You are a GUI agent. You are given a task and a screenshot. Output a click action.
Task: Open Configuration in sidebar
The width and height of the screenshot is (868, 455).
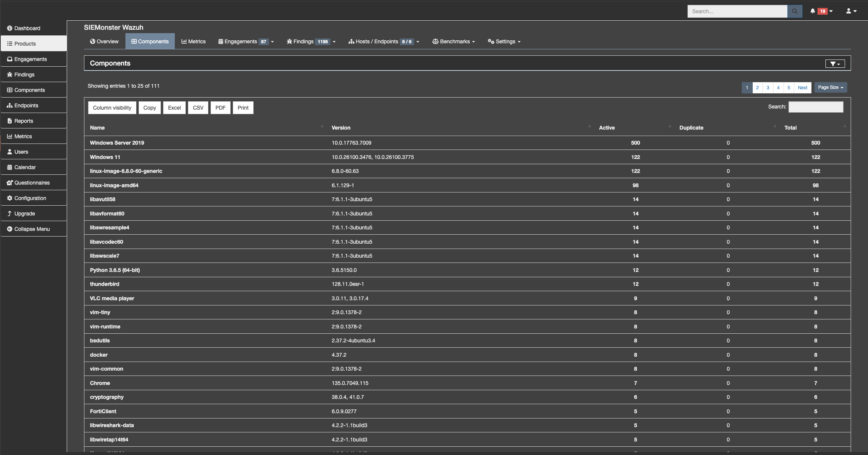point(30,198)
